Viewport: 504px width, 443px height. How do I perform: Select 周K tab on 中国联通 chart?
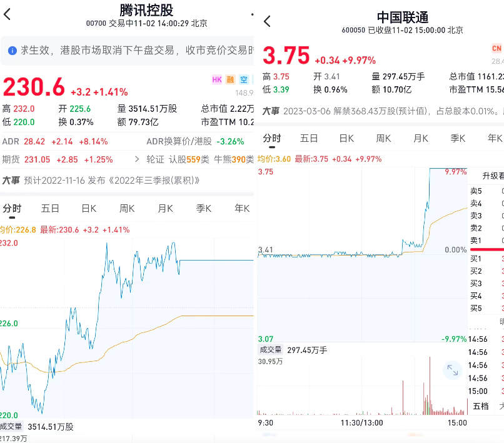pyautogui.click(x=383, y=138)
